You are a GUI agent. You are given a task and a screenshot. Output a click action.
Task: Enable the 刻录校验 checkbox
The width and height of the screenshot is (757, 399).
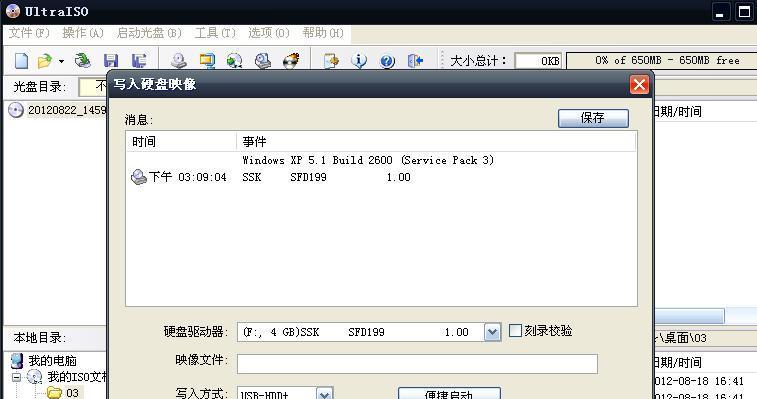(516, 330)
